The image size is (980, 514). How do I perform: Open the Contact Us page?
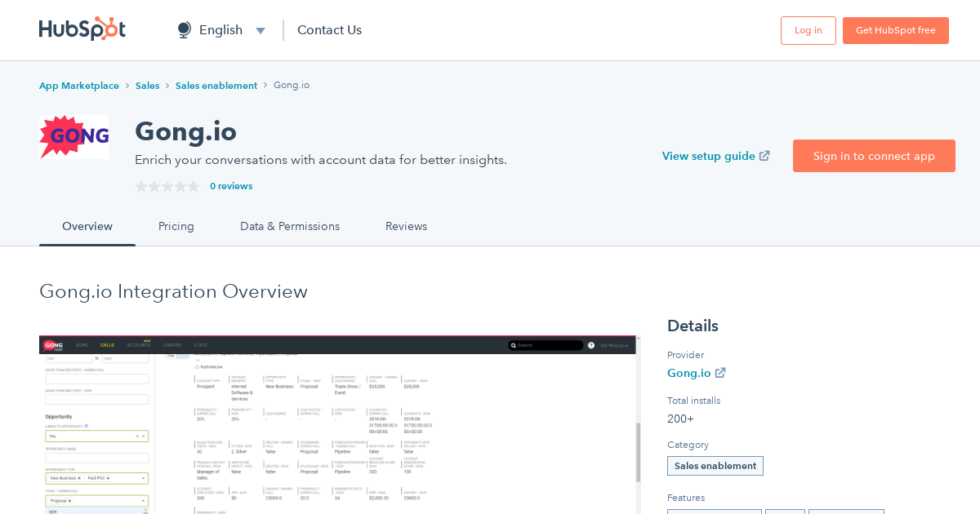[x=329, y=29]
